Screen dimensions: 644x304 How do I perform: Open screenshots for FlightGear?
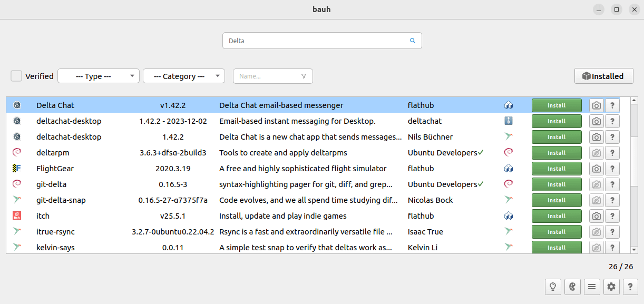point(596,169)
